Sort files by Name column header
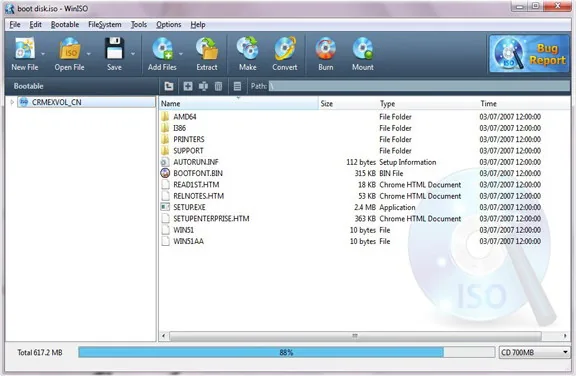This screenshot has width=576, height=376. pos(238,104)
